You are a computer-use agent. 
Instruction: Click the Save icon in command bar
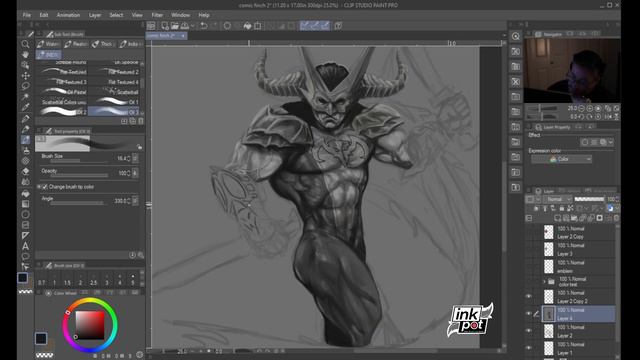coord(184,26)
